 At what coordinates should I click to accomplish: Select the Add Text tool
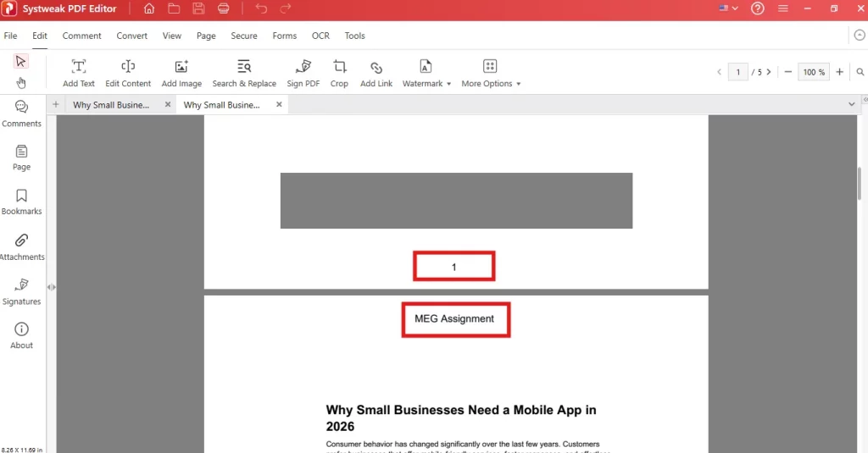pyautogui.click(x=79, y=74)
